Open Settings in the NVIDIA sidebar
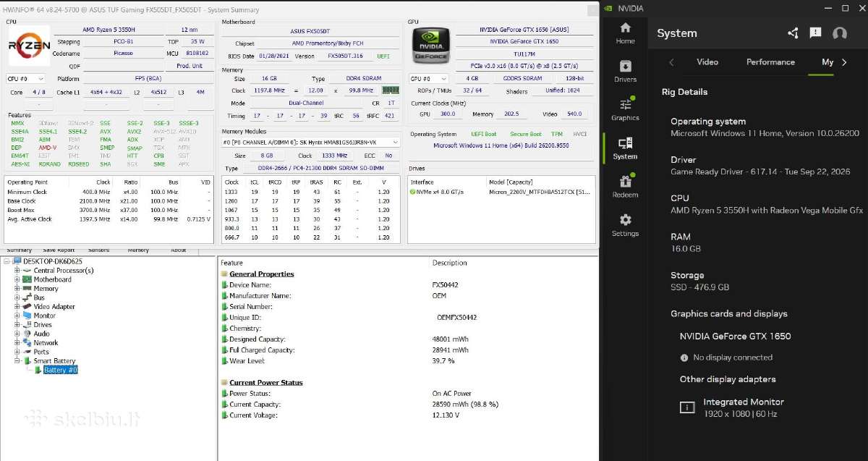This screenshot has height=461, width=868. click(625, 225)
